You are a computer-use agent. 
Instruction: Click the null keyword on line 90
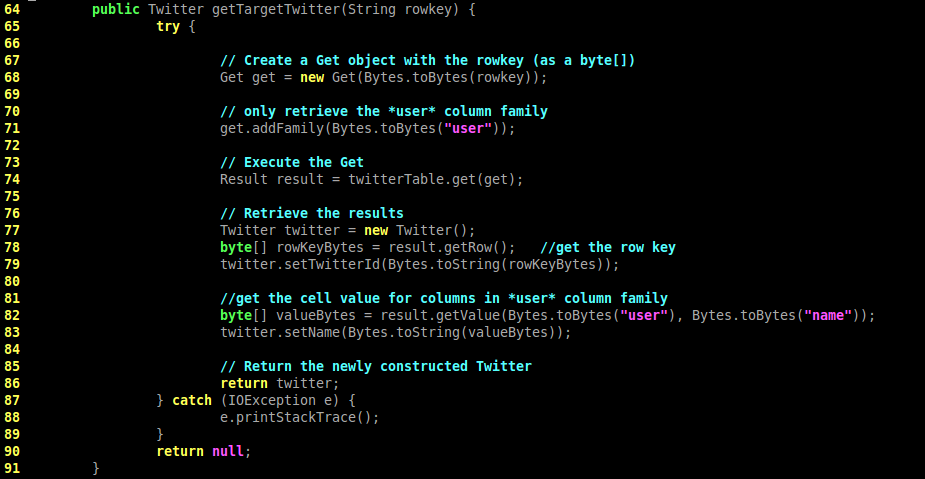[x=228, y=451]
